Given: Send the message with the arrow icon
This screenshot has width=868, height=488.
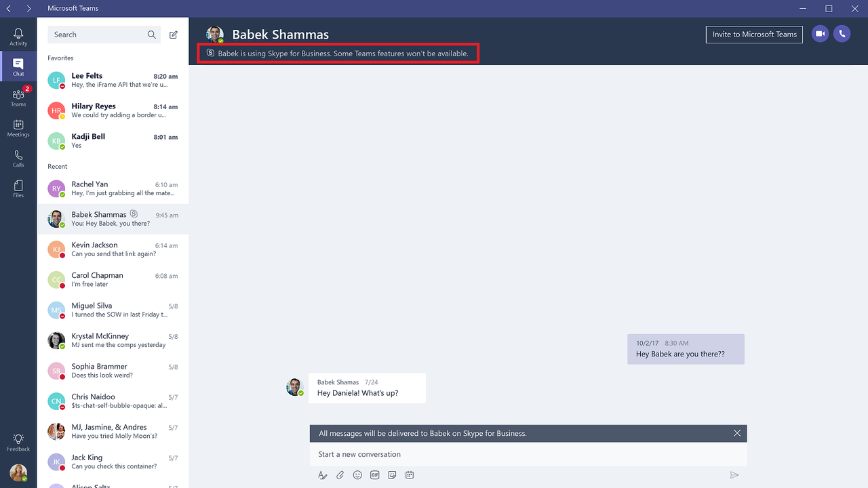Looking at the screenshot, I should point(734,475).
